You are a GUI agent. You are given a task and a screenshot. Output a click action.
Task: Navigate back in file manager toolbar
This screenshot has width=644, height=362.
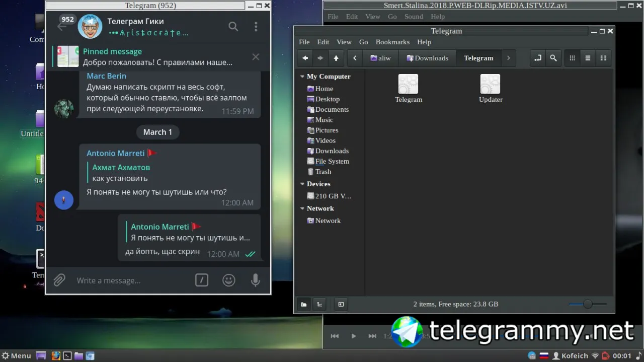pyautogui.click(x=305, y=58)
